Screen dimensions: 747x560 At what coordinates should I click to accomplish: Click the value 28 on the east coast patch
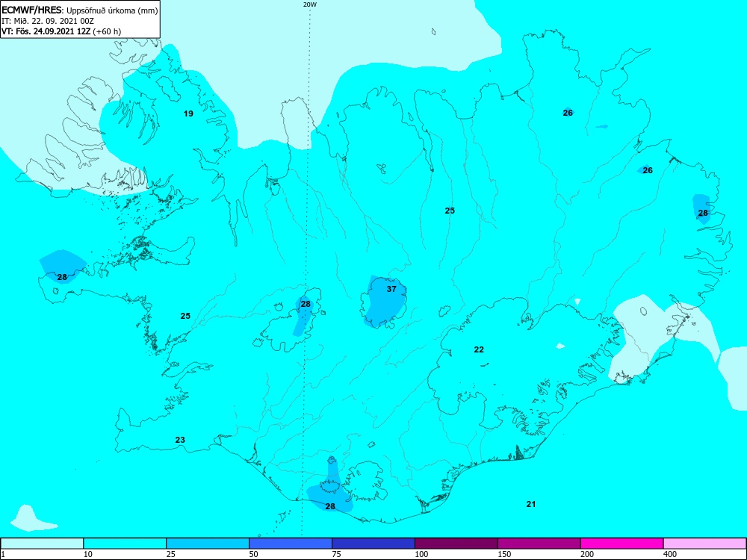(x=703, y=213)
